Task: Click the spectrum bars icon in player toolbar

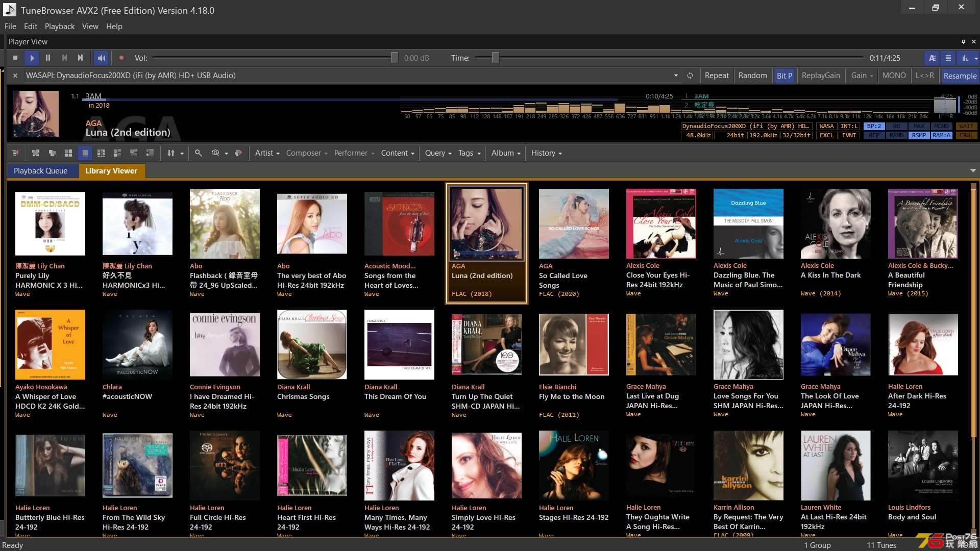Action: tap(965, 58)
